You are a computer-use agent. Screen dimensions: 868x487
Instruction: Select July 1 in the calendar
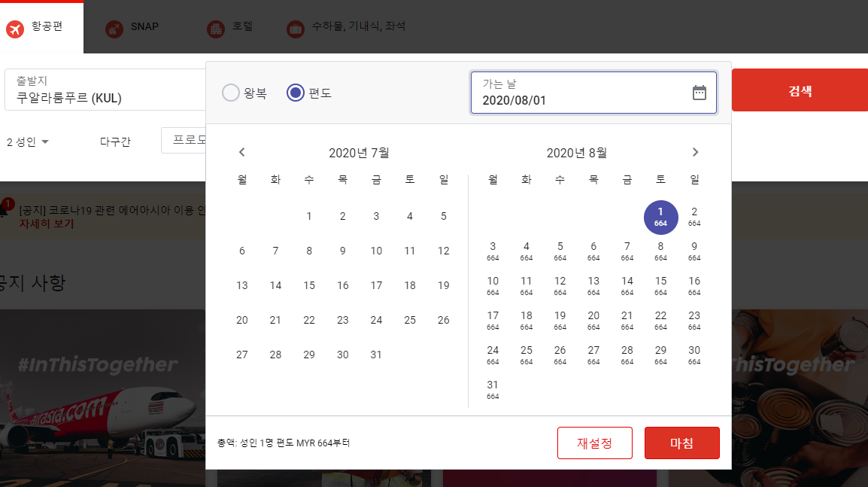coord(309,216)
